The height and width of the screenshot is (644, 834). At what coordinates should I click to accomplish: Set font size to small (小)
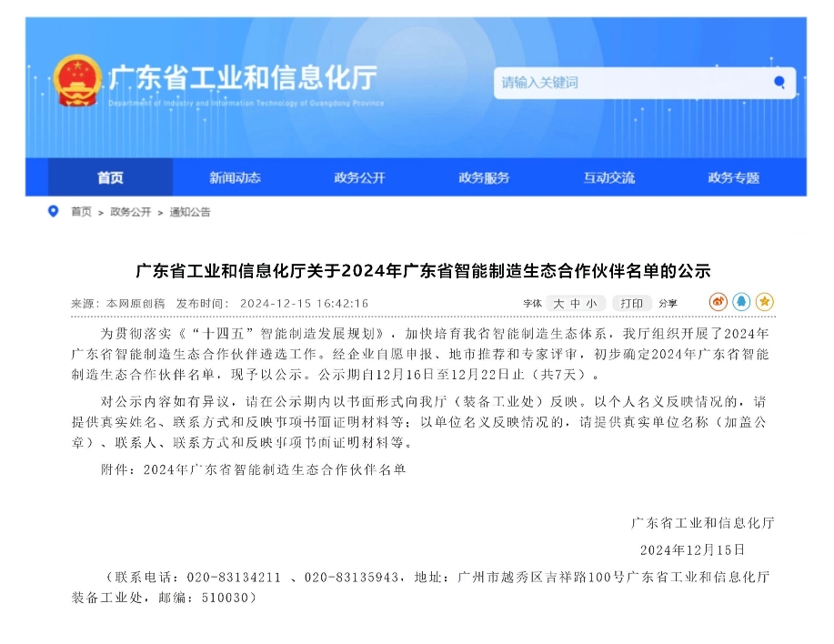pyautogui.click(x=591, y=303)
